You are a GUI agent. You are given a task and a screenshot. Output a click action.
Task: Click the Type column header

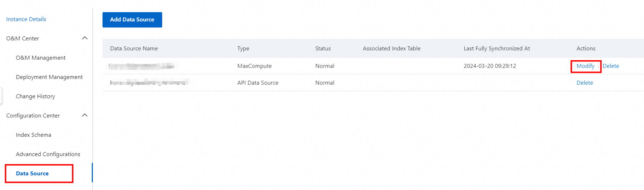(243, 49)
